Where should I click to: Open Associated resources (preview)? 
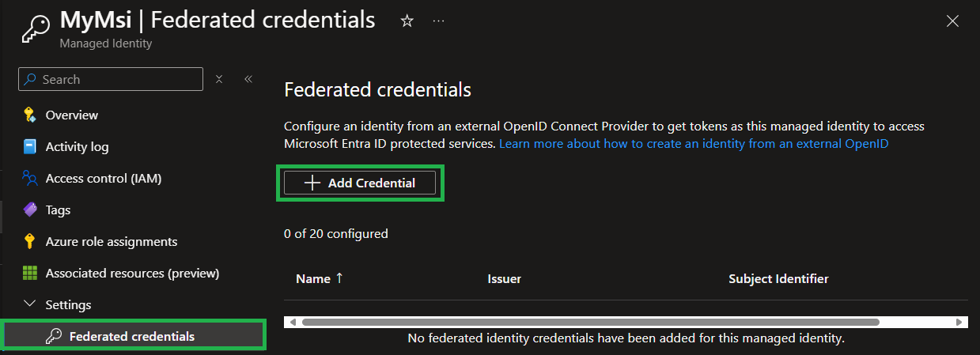pyautogui.click(x=133, y=273)
